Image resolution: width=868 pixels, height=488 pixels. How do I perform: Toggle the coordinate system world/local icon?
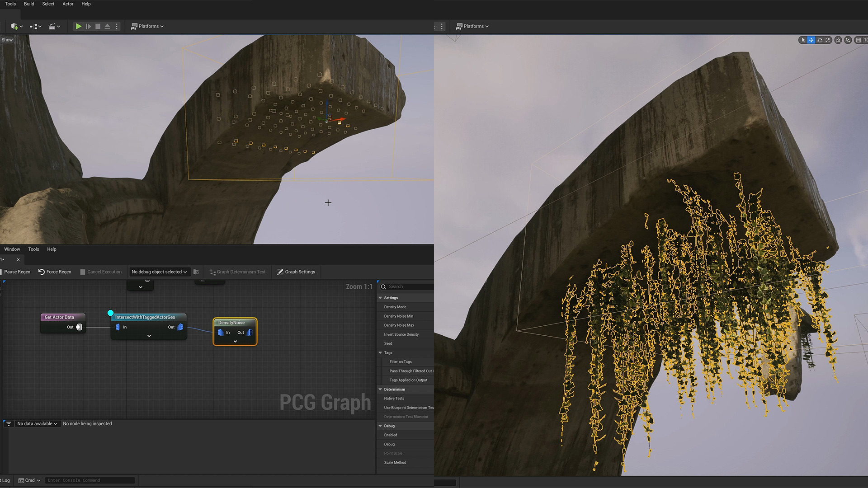[x=838, y=40]
